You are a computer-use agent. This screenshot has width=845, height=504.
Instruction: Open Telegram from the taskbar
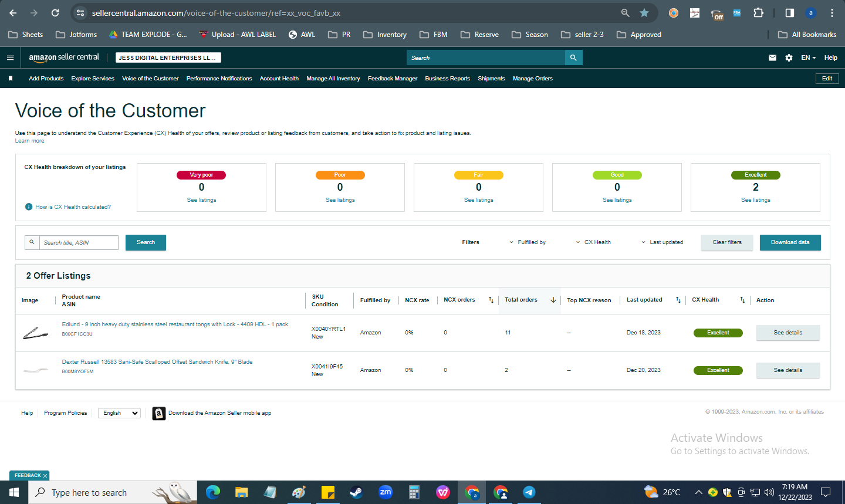[529, 492]
